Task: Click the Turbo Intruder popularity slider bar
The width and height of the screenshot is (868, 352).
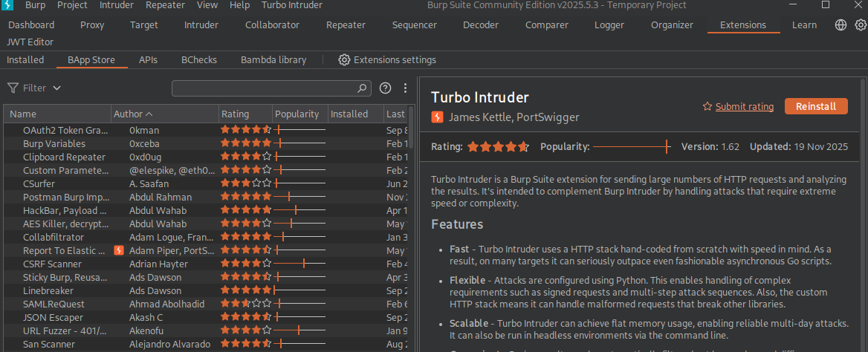Action: (x=632, y=147)
